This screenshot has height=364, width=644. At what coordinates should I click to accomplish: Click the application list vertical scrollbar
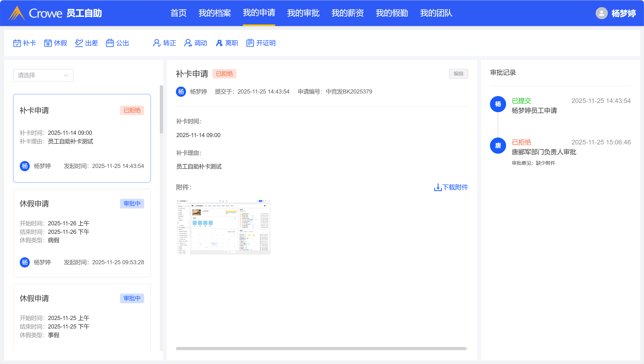[x=161, y=109]
